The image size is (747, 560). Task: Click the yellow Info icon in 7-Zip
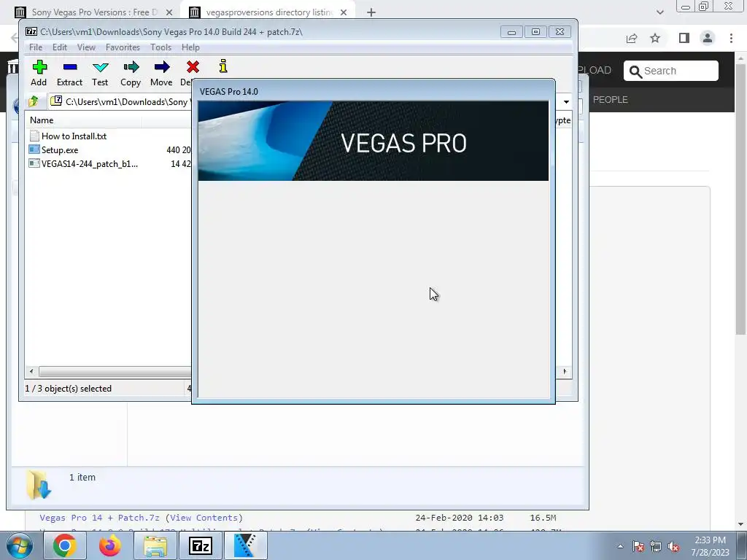[x=223, y=66]
